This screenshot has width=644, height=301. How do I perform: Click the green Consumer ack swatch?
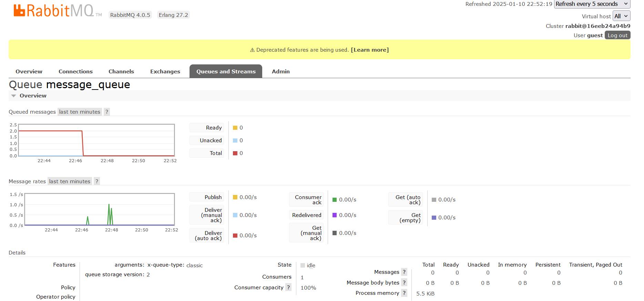[335, 200]
